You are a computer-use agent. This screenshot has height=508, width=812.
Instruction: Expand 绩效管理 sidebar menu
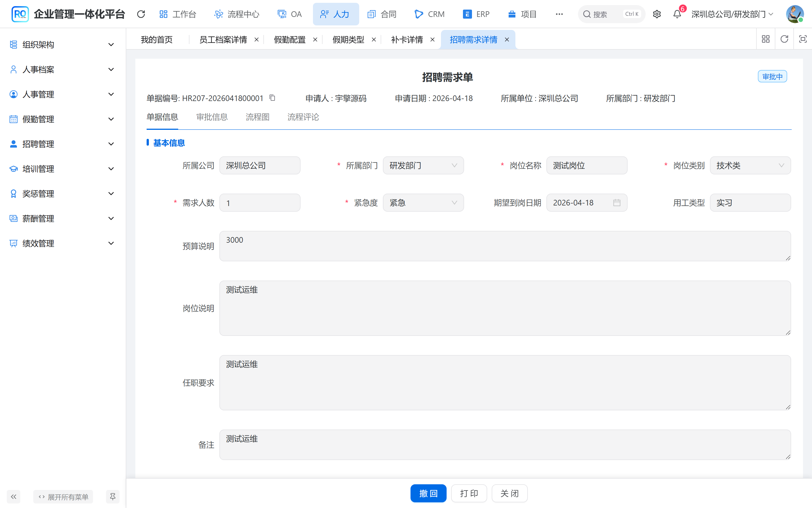click(x=63, y=244)
